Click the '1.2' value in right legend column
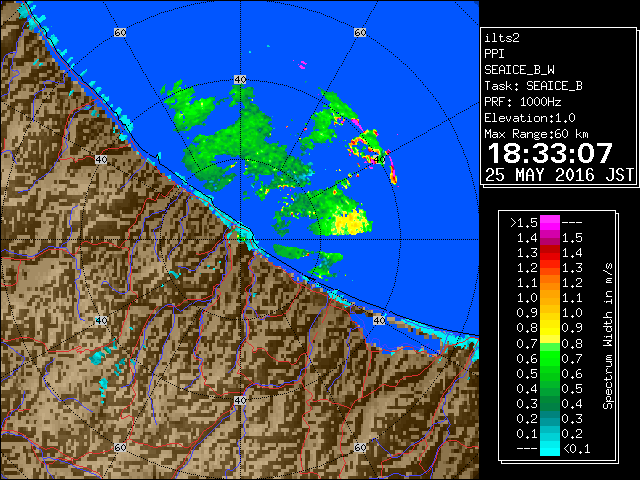Viewport: 640px width, 480px height. tap(572, 283)
